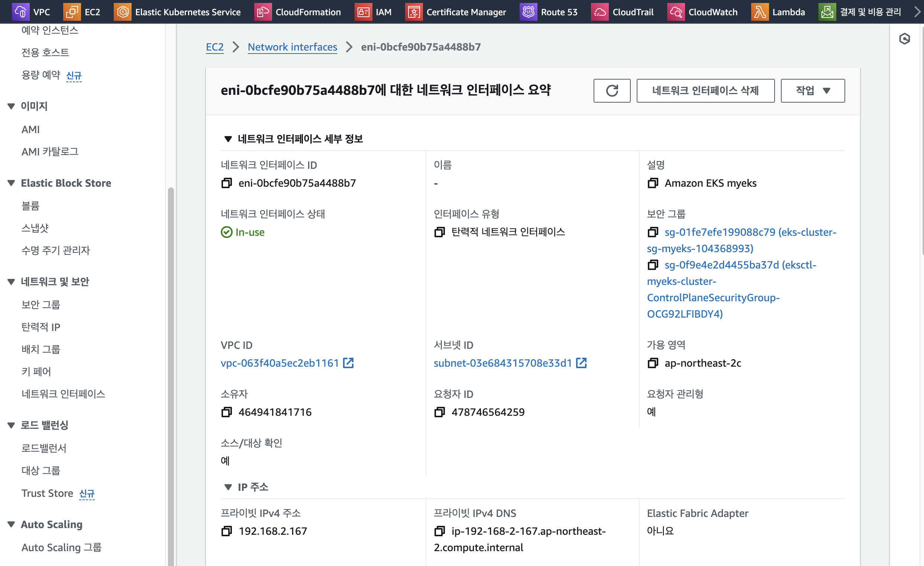The image size is (924, 566).
Task: Open 보안 그룹 in sidebar
Action: [41, 305]
